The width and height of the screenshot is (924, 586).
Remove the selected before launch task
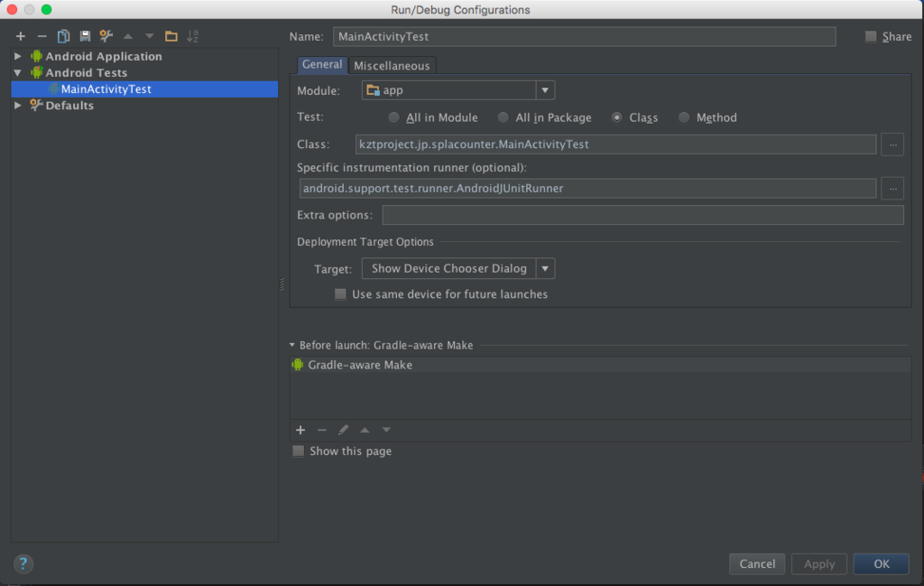pyautogui.click(x=322, y=430)
